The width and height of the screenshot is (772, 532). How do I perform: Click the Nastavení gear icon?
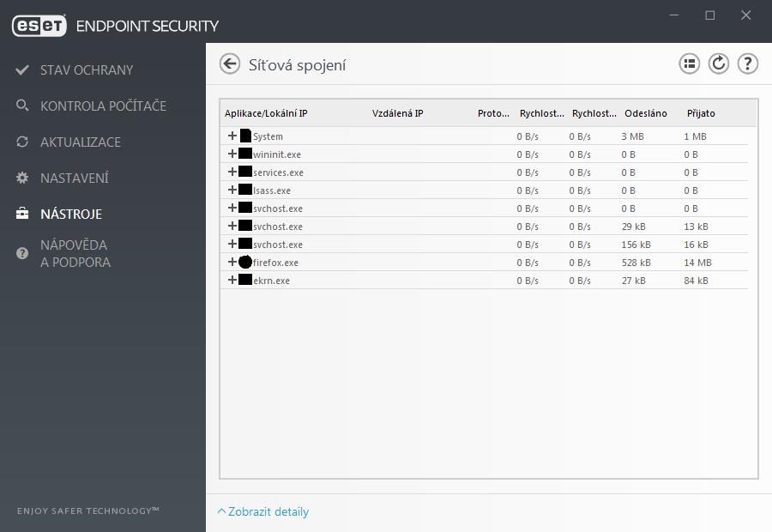(x=22, y=178)
